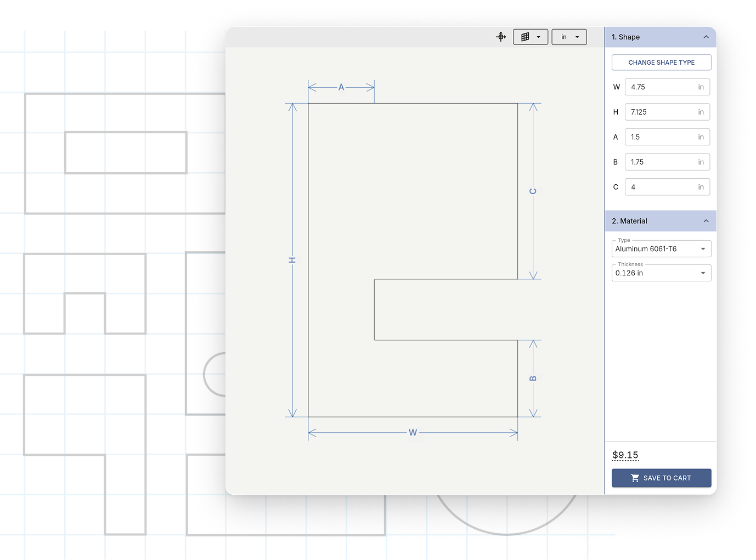This screenshot has width=756, height=560.
Task: Click the center view crosshair icon
Action: [500, 37]
